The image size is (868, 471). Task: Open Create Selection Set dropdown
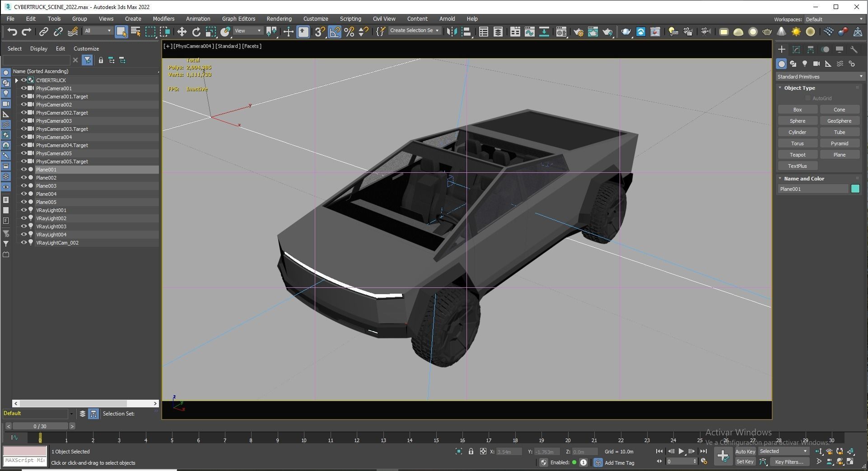(414, 31)
